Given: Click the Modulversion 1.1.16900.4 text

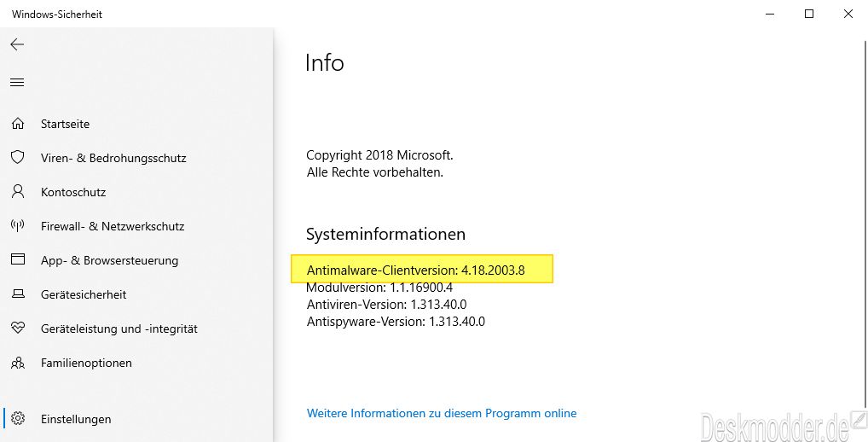Looking at the screenshot, I should (x=379, y=288).
